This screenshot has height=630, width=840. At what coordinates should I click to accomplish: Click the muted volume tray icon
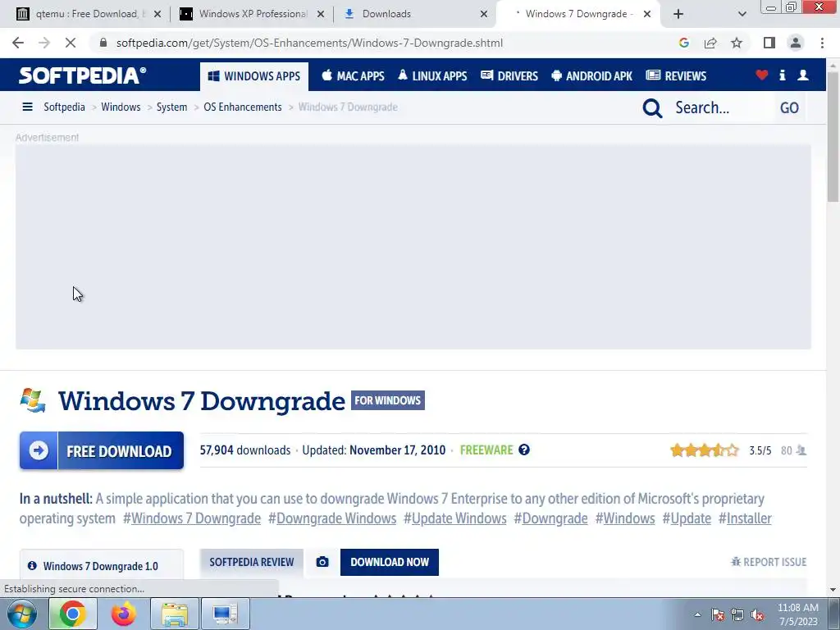[x=758, y=615]
